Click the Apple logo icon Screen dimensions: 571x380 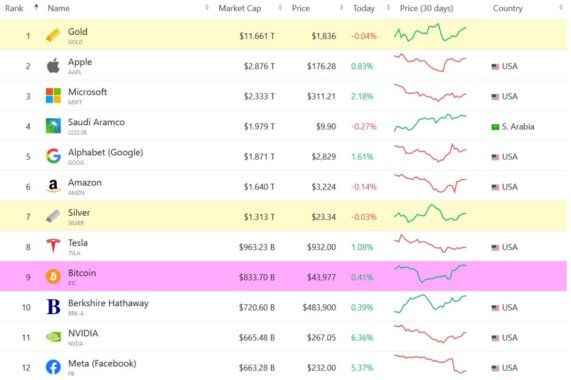click(53, 66)
